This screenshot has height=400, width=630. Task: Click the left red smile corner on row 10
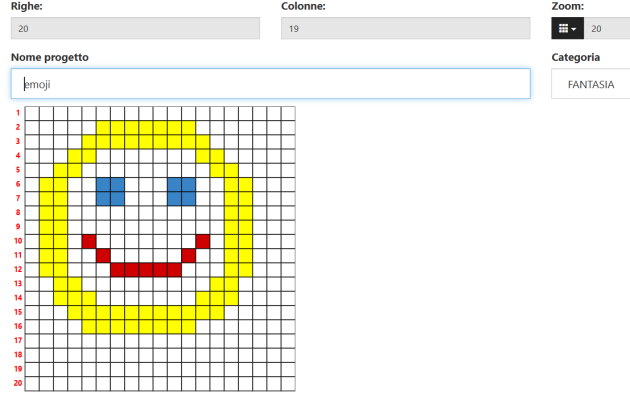[x=89, y=241]
